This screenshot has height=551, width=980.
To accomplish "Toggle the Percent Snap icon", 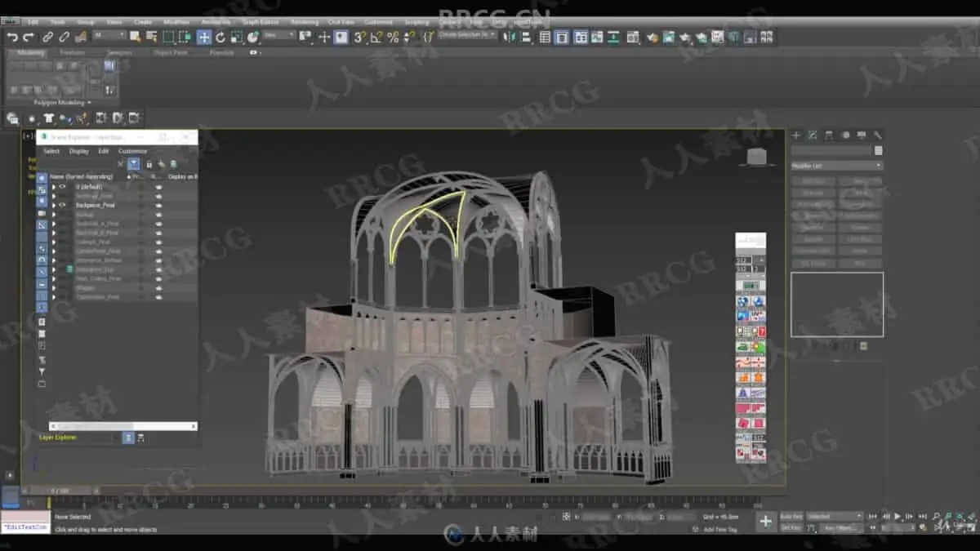I will [393, 37].
